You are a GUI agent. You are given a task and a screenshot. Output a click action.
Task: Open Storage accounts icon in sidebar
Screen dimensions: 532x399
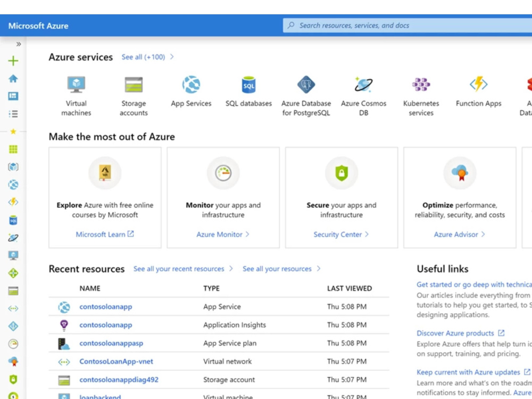[x=13, y=291]
